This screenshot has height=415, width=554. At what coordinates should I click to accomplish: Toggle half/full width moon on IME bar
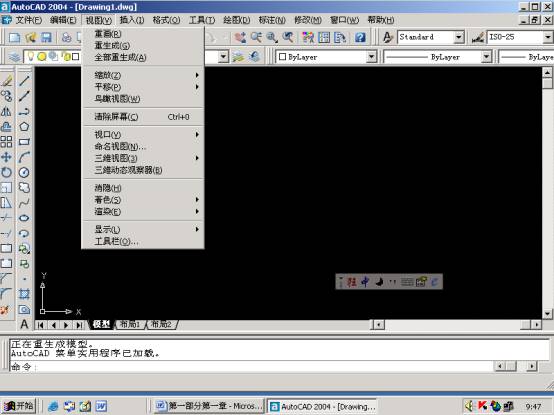coord(379,282)
